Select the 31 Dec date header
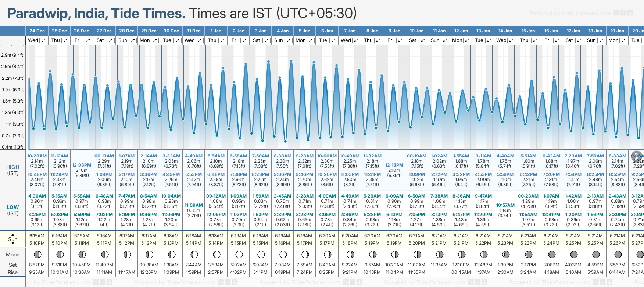This screenshot has width=644, height=287. pyautogui.click(x=193, y=31)
